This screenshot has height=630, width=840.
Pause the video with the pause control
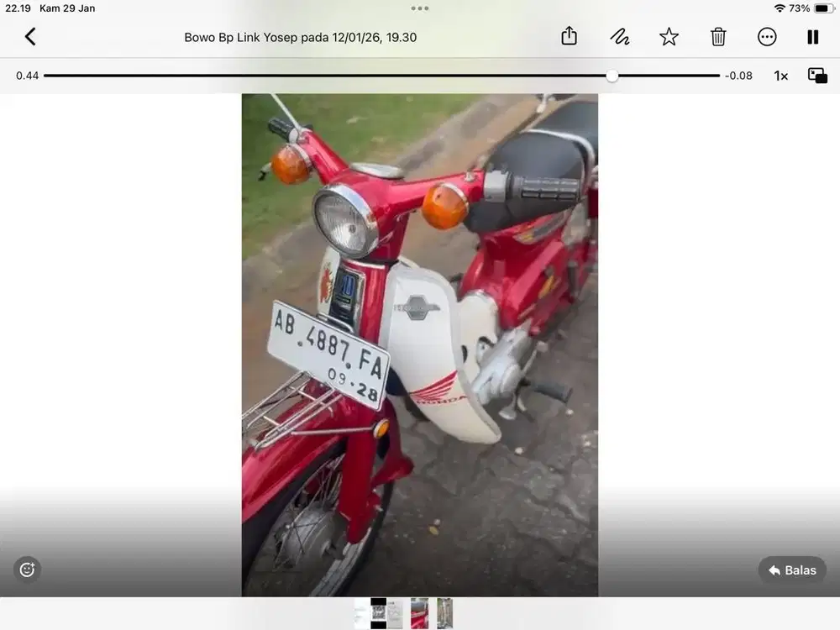(812, 36)
